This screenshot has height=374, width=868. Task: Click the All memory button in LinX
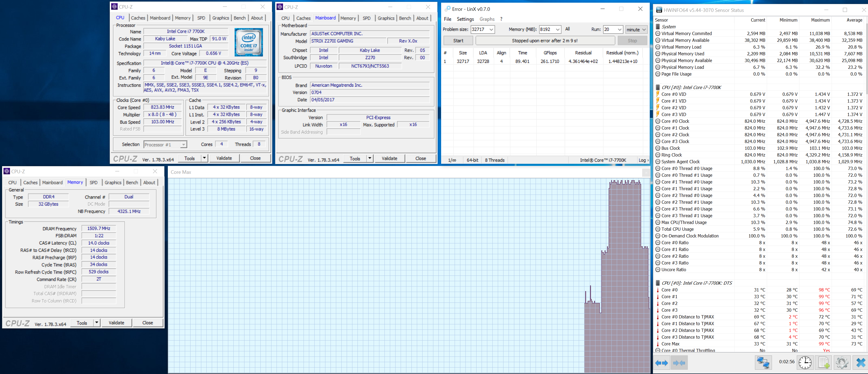coord(567,29)
